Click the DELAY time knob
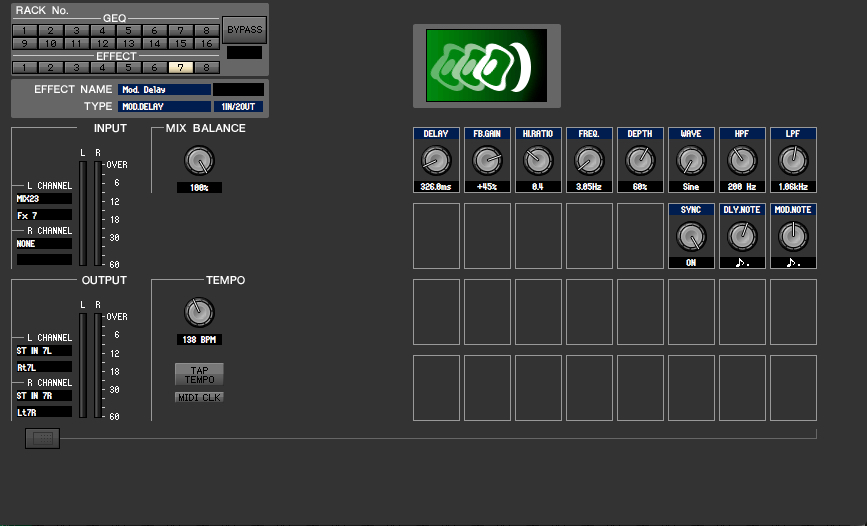Screen dimensions: 867x526 [436, 160]
